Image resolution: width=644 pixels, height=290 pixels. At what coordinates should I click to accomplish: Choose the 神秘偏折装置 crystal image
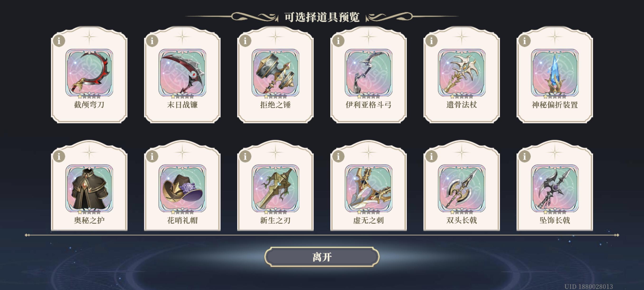(x=555, y=73)
